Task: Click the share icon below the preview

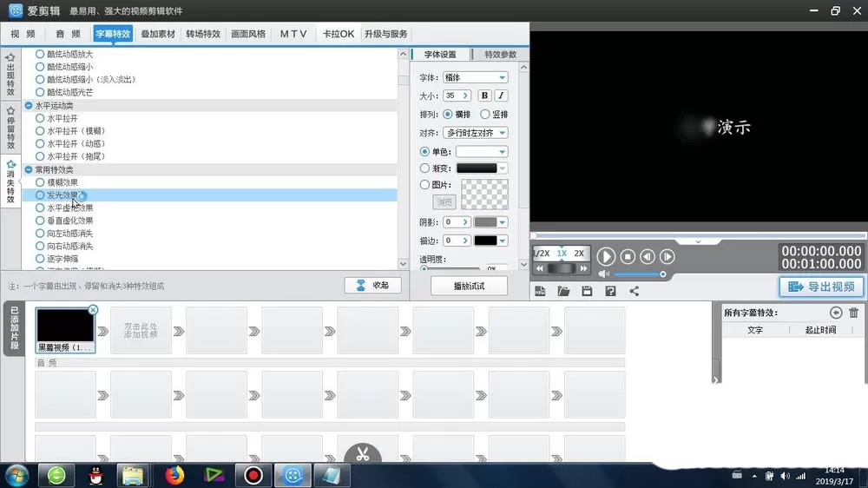Action: tap(634, 291)
